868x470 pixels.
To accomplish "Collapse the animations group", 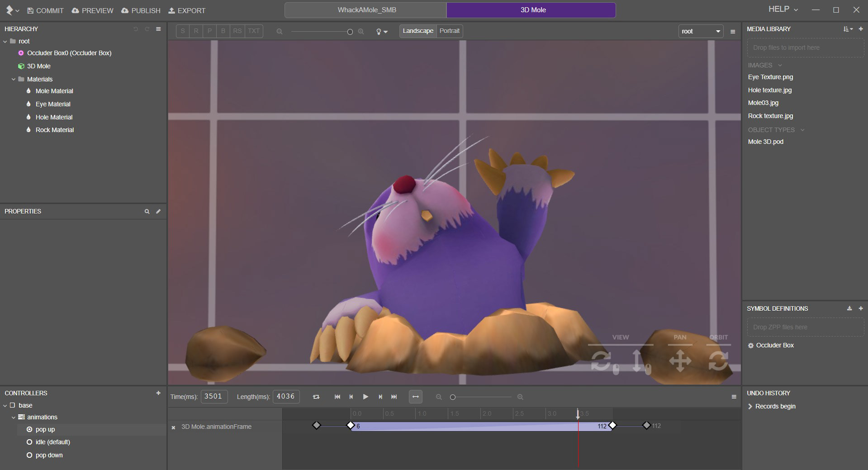I will coord(14,418).
